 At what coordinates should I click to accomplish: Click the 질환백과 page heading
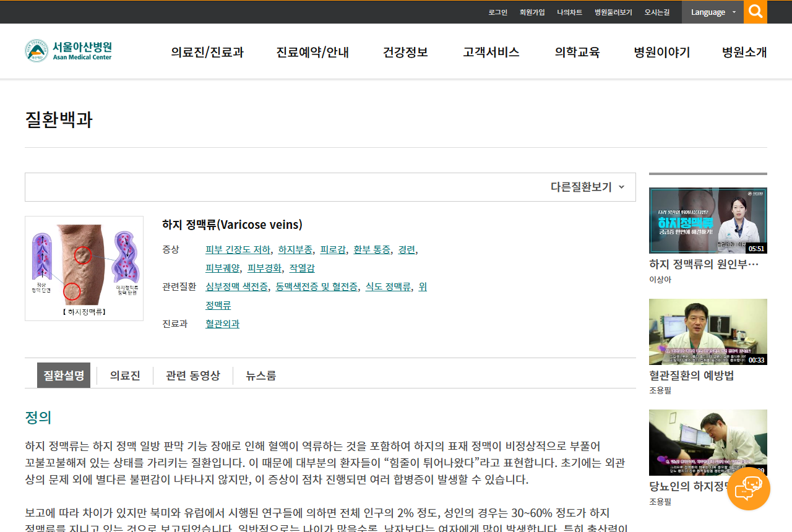point(59,119)
